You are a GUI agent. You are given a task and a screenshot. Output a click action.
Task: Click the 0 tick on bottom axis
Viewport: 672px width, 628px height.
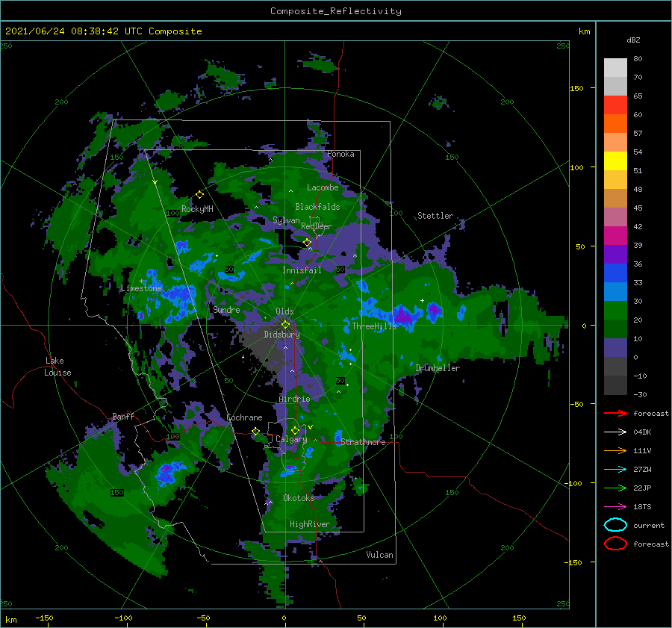[x=284, y=618]
